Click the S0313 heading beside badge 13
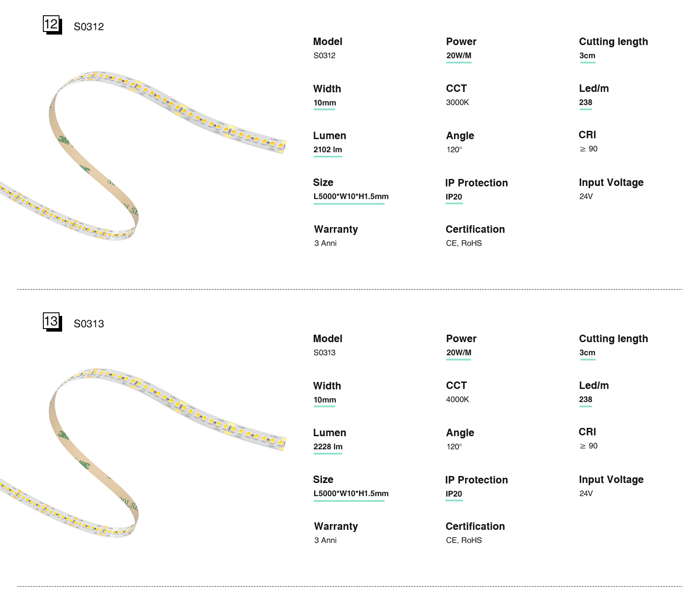 [x=89, y=324]
